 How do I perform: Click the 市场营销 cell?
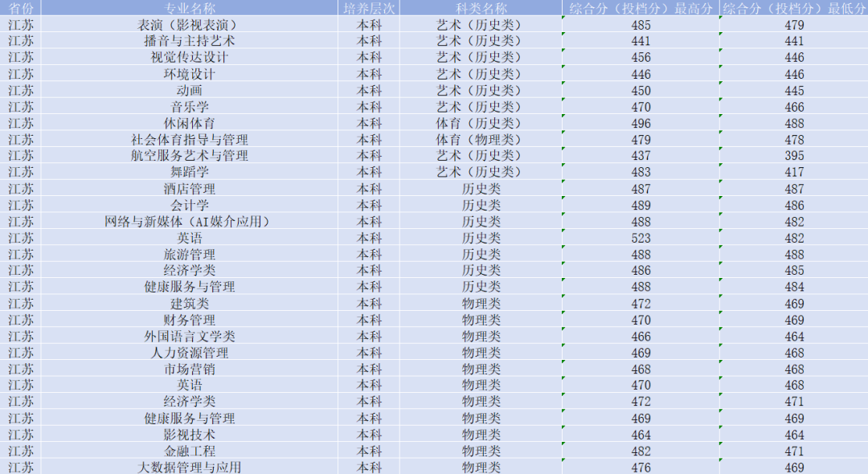point(190,369)
